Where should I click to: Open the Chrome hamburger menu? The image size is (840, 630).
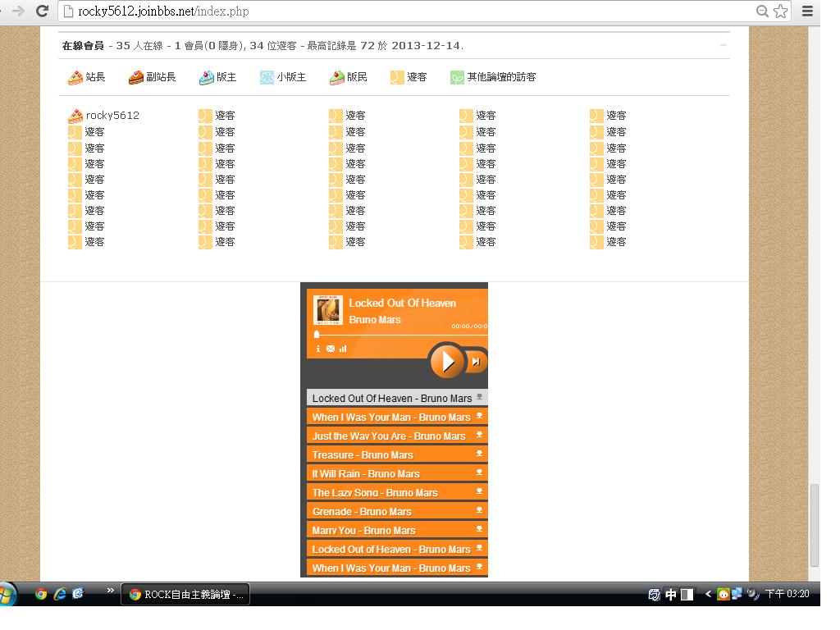coord(807,11)
